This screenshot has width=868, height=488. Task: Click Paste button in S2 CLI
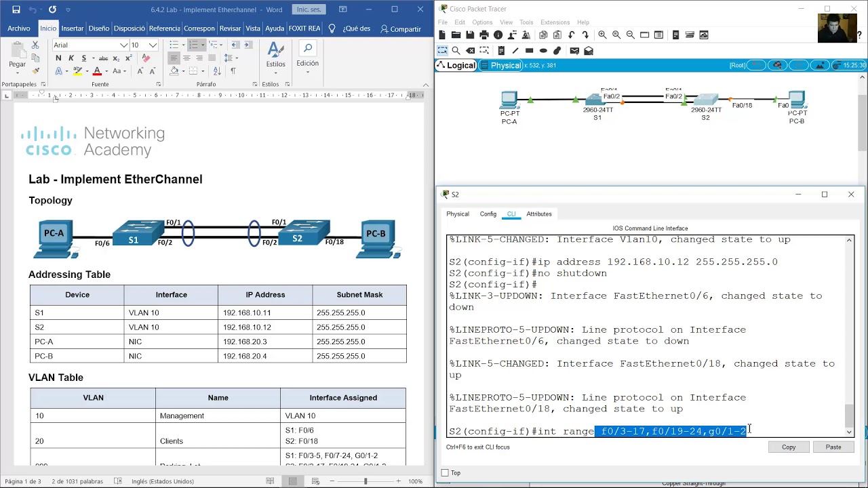[833, 447]
